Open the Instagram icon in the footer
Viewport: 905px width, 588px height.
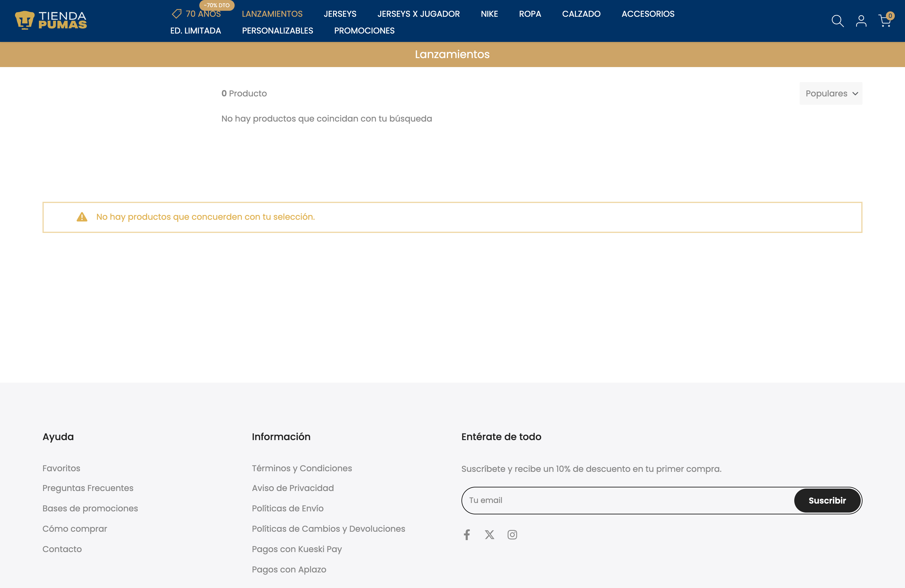tap(512, 534)
